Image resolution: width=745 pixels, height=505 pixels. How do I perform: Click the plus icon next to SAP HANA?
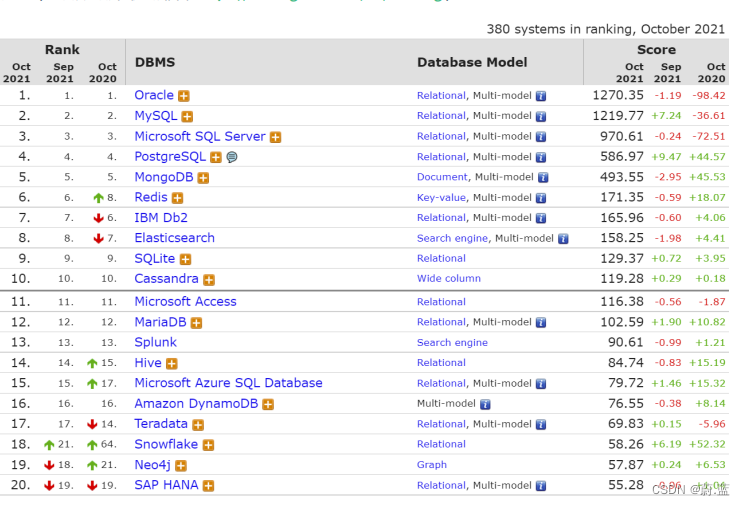click(x=208, y=486)
